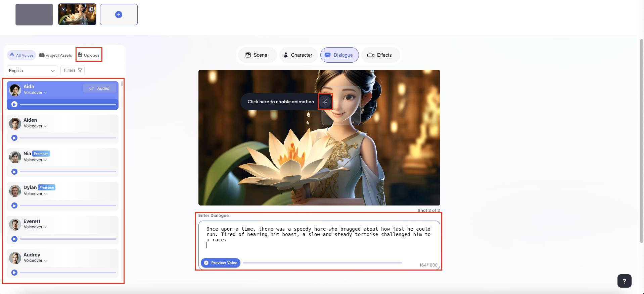The image size is (644, 294).
Task: Select the Everett voice name
Action: pyautogui.click(x=32, y=221)
